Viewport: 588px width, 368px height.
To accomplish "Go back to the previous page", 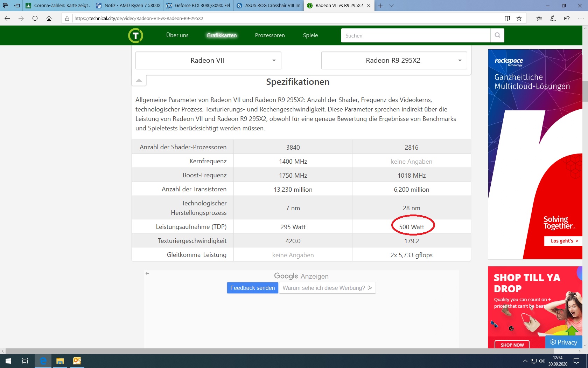I will click(x=7, y=18).
